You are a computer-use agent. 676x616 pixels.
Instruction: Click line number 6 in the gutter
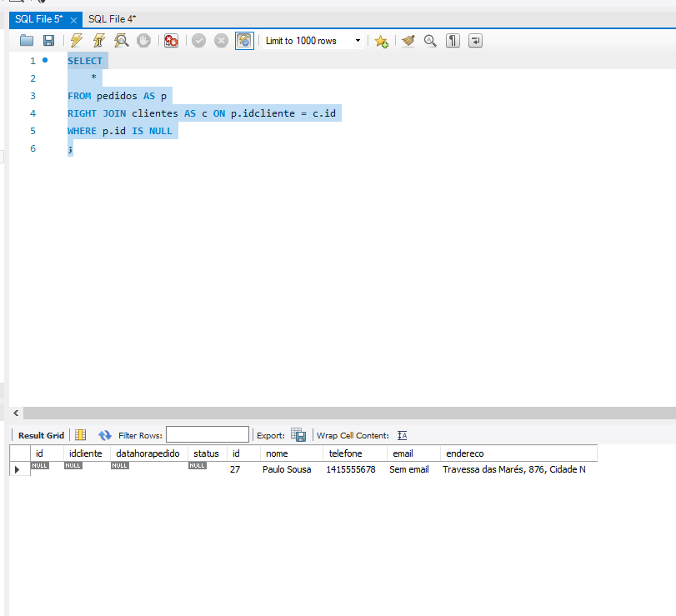click(x=33, y=148)
